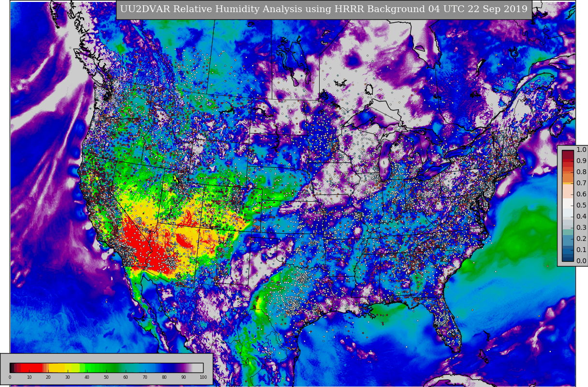
Task: Click the 0.6 label on right colorbar
Action: coord(581,194)
